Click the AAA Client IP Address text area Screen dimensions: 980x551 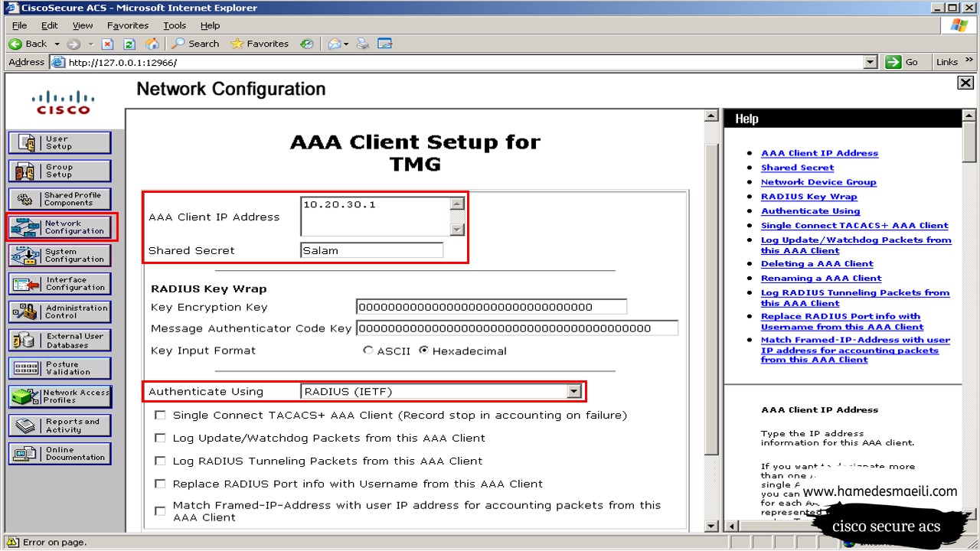375,217
